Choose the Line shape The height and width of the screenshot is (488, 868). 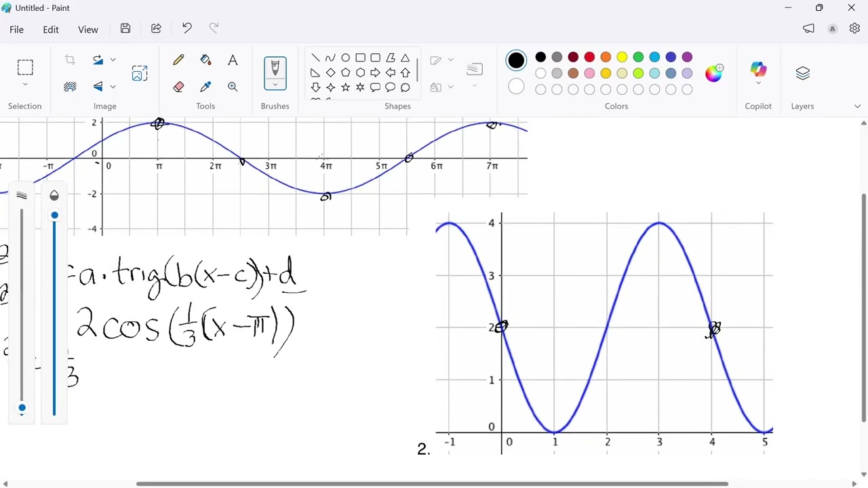315,58
